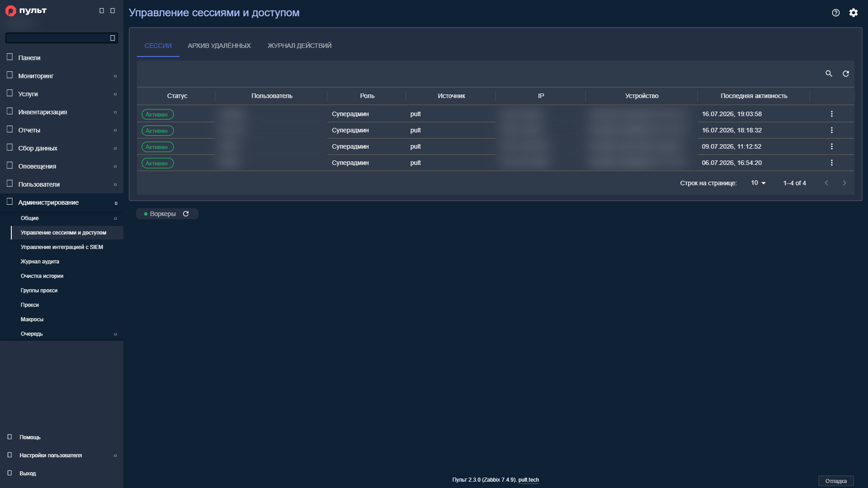Image resolution: width=868 pixels, height=488 pixels.
Task: Click the Мониторинг sidebar icon
Action: (x=9, y=75)
